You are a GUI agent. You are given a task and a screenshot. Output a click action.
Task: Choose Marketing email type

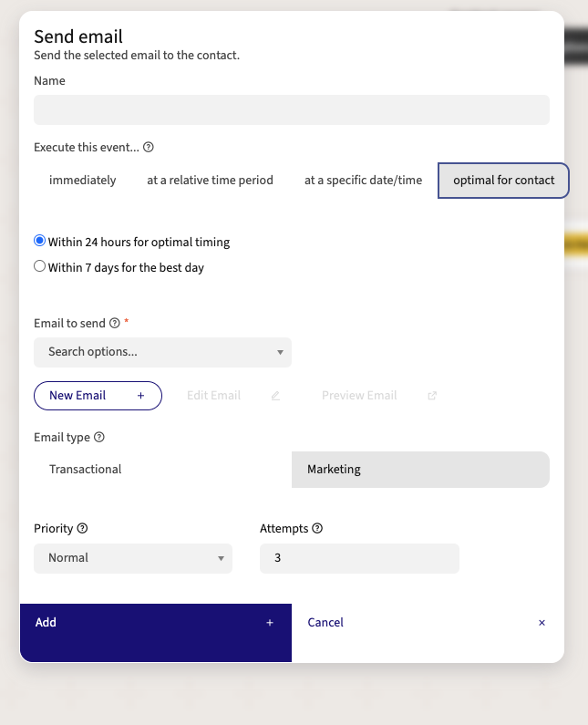tap(420, 470)
